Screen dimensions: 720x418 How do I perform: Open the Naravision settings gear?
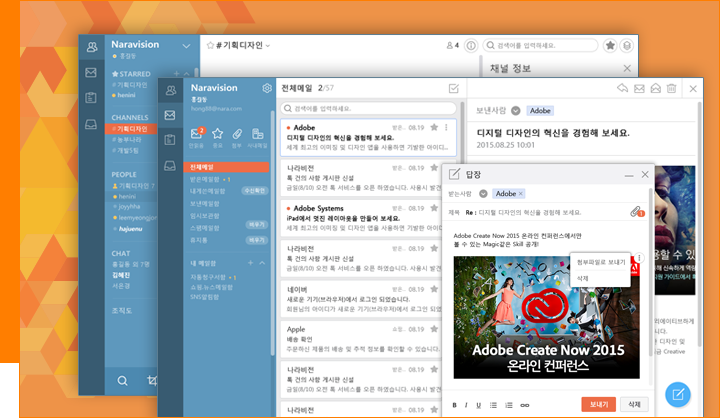click(267, 88)
